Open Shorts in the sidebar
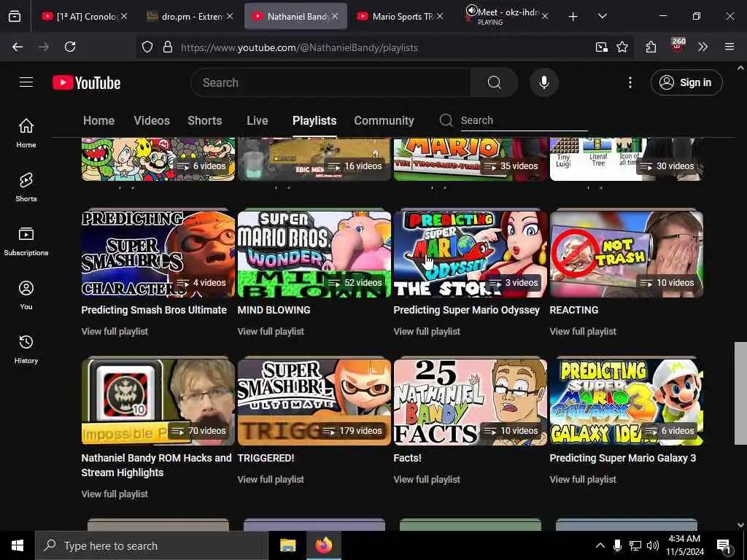The height and width of the screenshot is (560, 747). pyautogui.click(x=26, y=187)
